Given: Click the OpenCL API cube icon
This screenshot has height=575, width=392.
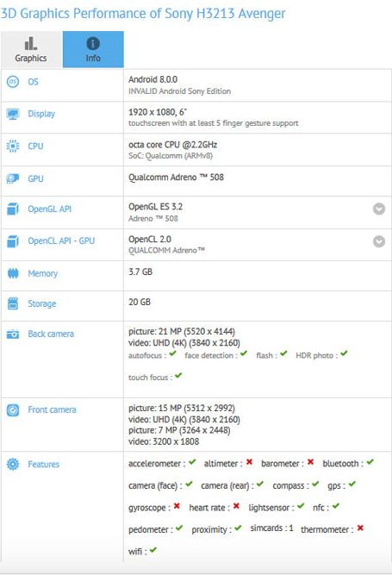Looking at the screenshot, I should [13, 241].
